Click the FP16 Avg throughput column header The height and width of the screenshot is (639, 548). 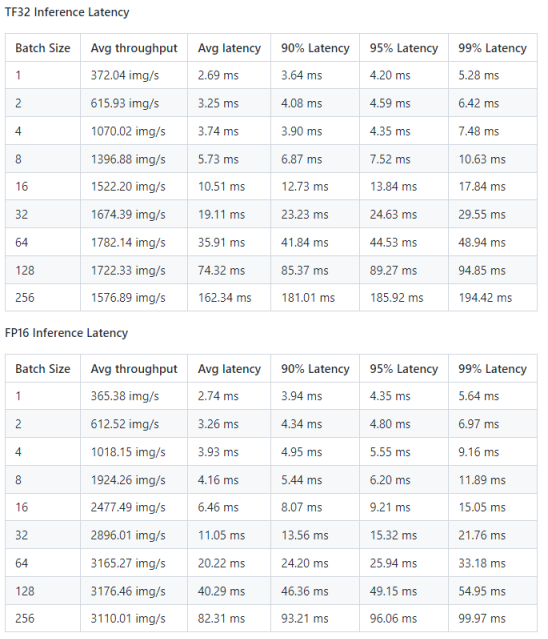click(x=134, y=369)
